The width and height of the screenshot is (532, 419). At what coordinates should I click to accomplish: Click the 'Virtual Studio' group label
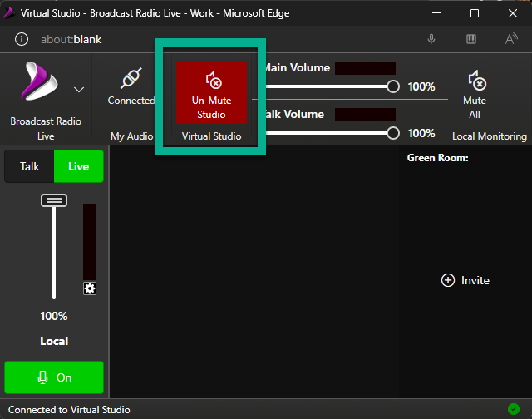211,136
